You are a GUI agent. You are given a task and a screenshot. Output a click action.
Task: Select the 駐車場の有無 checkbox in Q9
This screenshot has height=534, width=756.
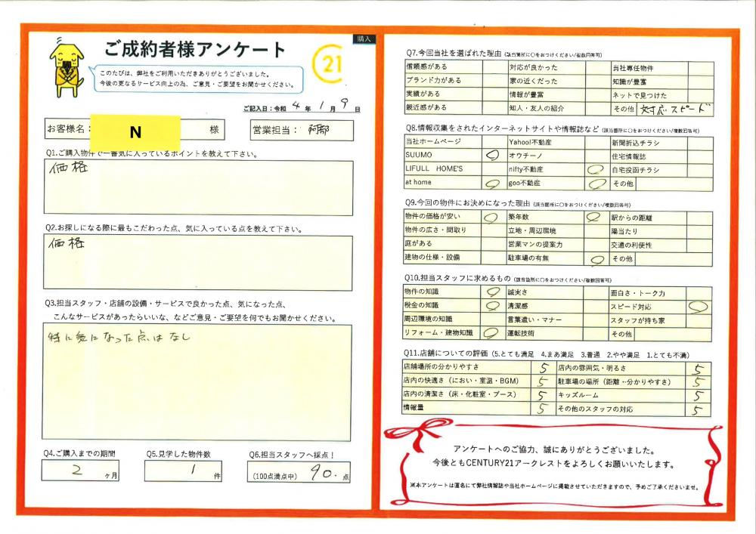point(596,258)
